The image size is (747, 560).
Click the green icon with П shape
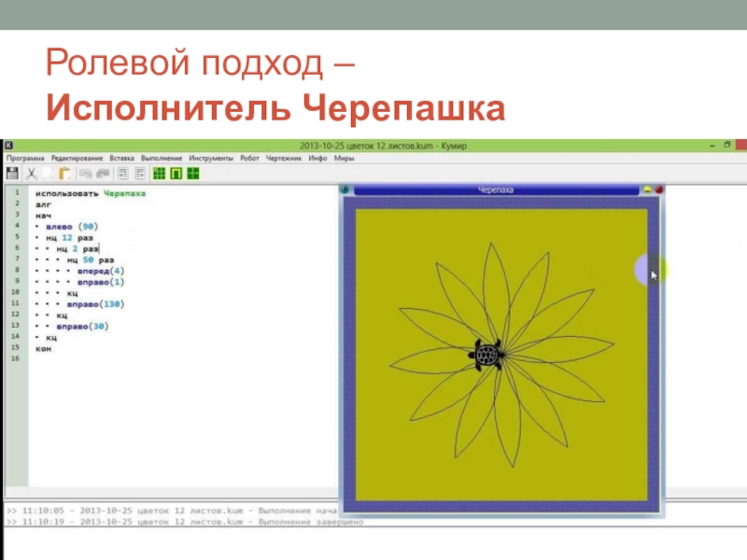click(176, 174)
